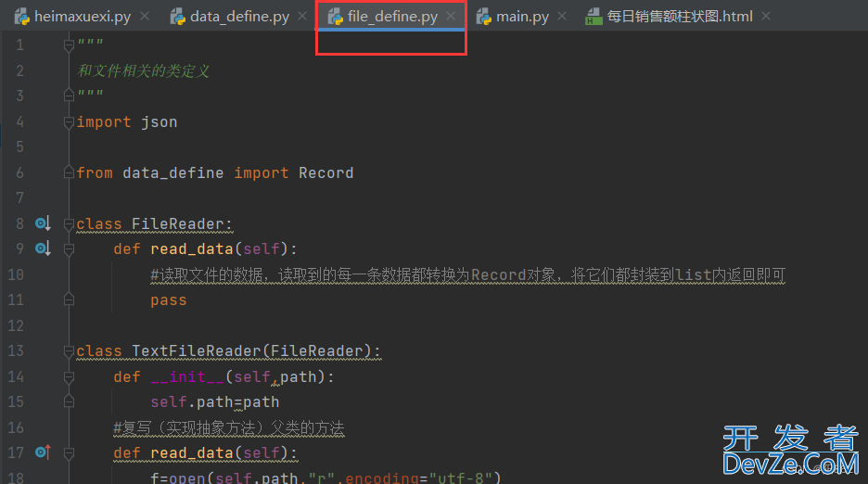Click the import fold end marker at line 6
The image size is (868, 484).
pos(69,172)
